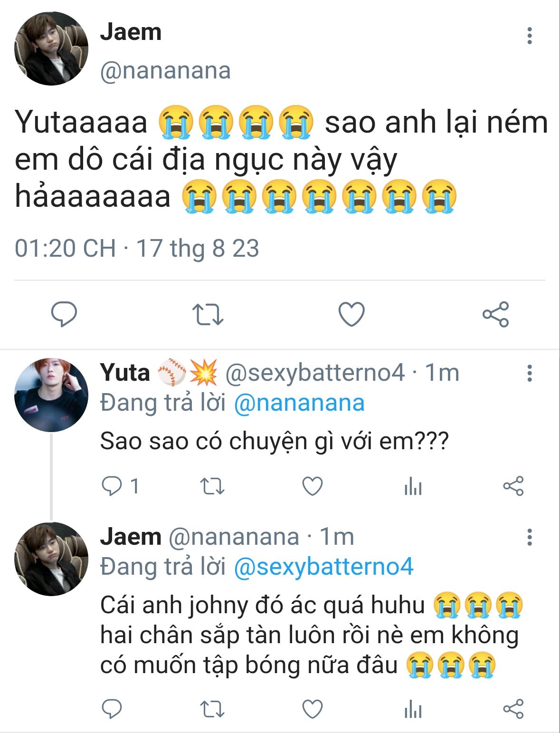View analytics on Jaem's last reply
This screenshot has height=733, width=560.
(413, 709)
